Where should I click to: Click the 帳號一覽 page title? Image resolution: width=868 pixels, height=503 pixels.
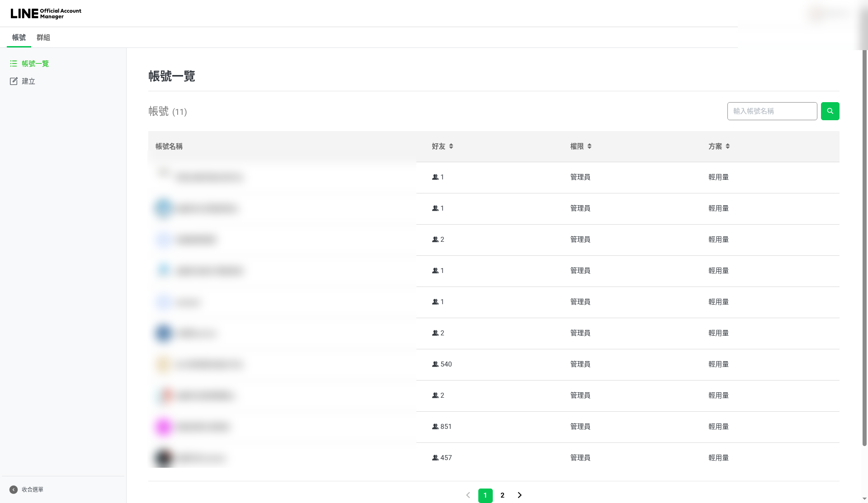(x=172, y=76)
